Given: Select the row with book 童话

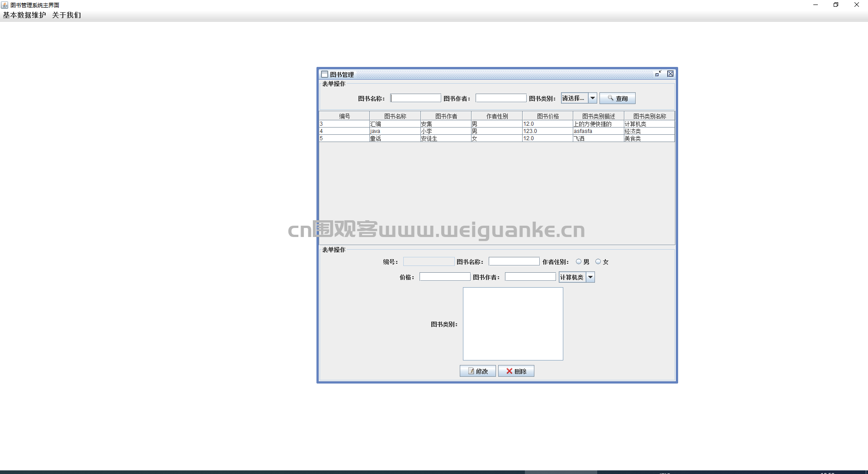Looking at the screenshot, I should coord(497,138).
